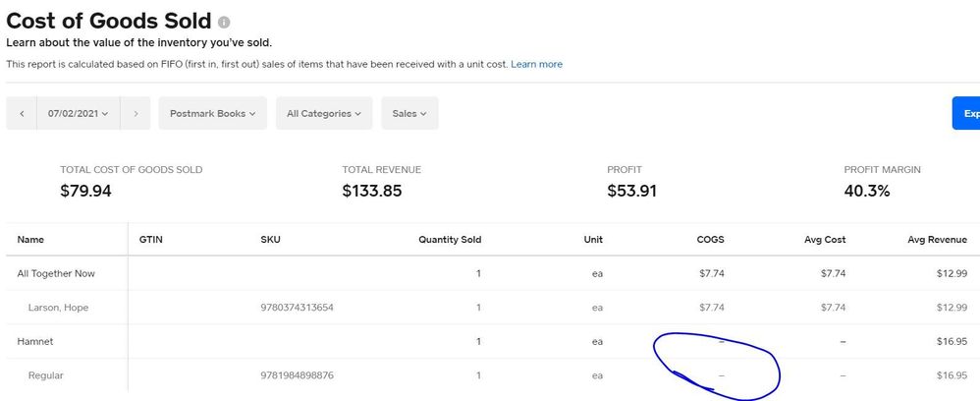Screen dimensions: 980x401
Task: Go to next date with right arrow
Action: click(136, 113)
